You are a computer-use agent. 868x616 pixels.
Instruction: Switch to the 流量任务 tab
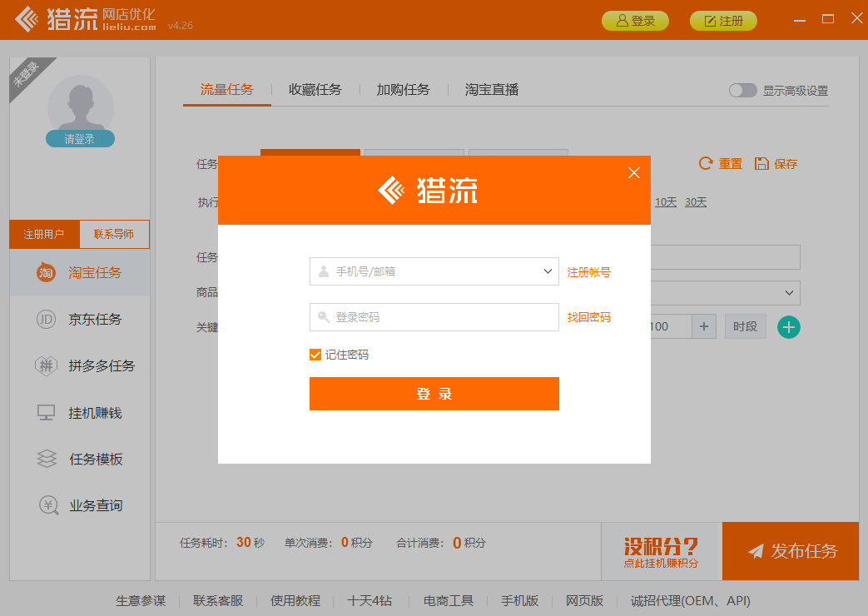tap(227, 90)
